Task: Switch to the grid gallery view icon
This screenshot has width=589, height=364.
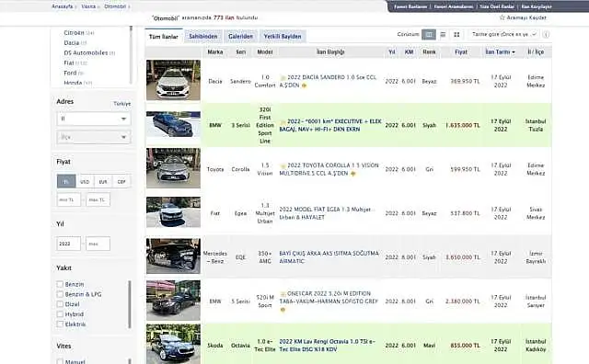Action: pos(456,35)
